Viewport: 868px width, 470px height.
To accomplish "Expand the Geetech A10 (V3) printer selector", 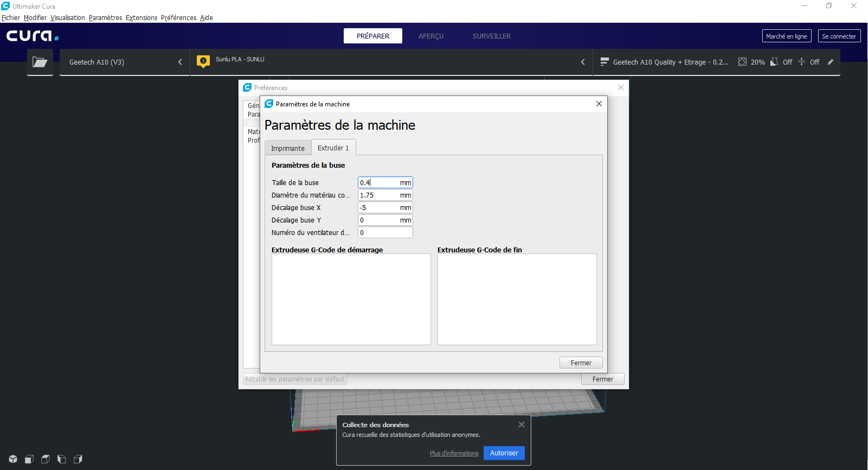I will (x=125, y=62).
